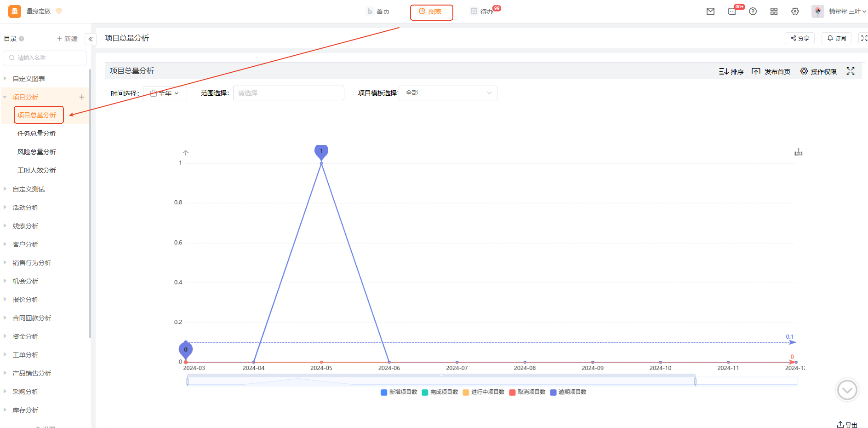Switch to the 首页 tab
Viewport: 868px width, 428px height.
[x=378, y=12]
